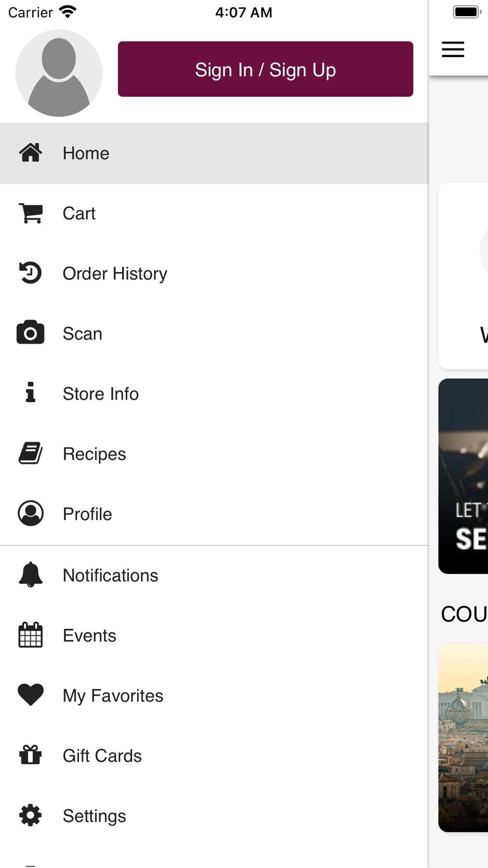Go to the Settings menu item
Image resolution: width=488 pixels, height=868 pixels.
(214, 815)
